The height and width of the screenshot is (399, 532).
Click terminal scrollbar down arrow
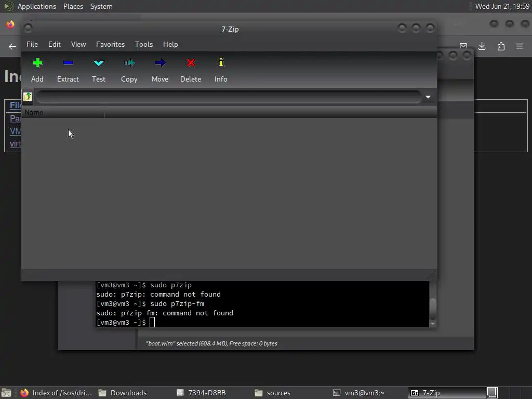(433, 324)
